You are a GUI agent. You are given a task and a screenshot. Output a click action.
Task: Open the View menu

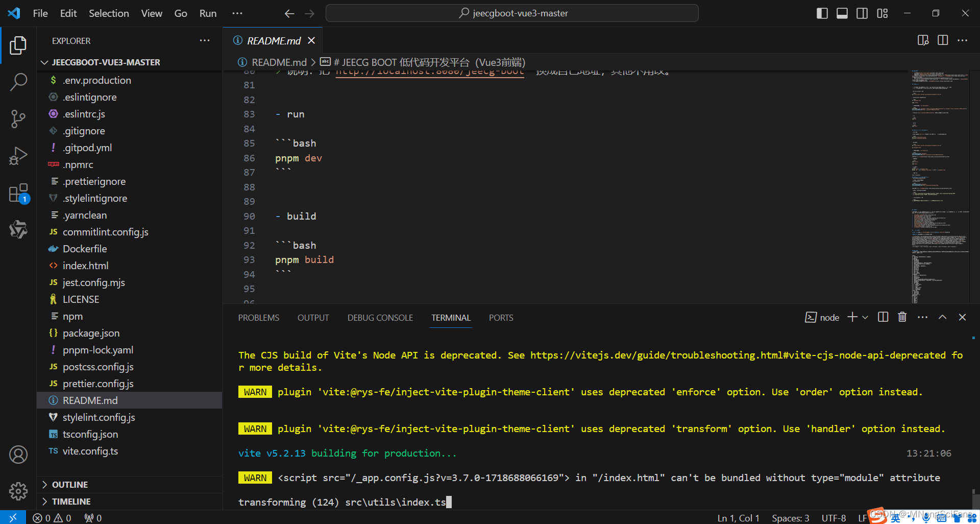coord(152,13)
